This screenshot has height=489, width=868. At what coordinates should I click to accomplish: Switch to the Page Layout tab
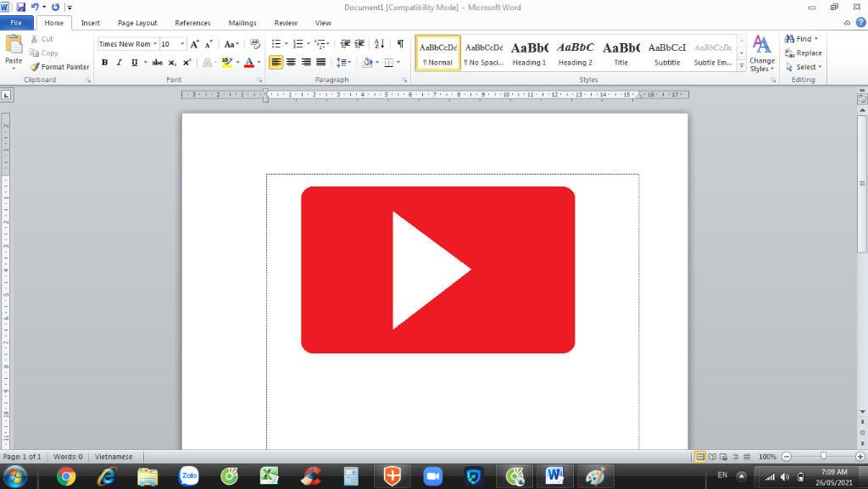point(137,23)
